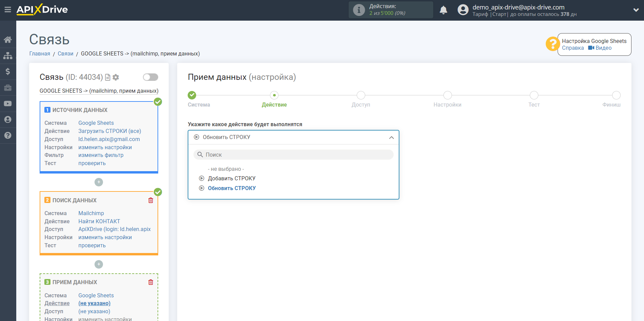Image resolution: width=644 pixels, height=321 pixels.
Task: Delete the ПОИСК ДАННЫХ block
Action: [151, 200]
